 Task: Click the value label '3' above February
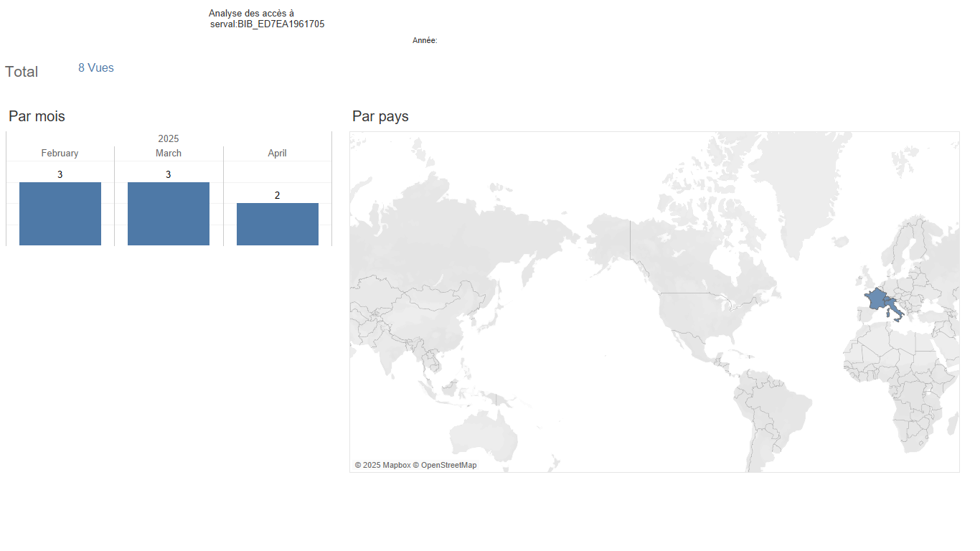point(60,175)
